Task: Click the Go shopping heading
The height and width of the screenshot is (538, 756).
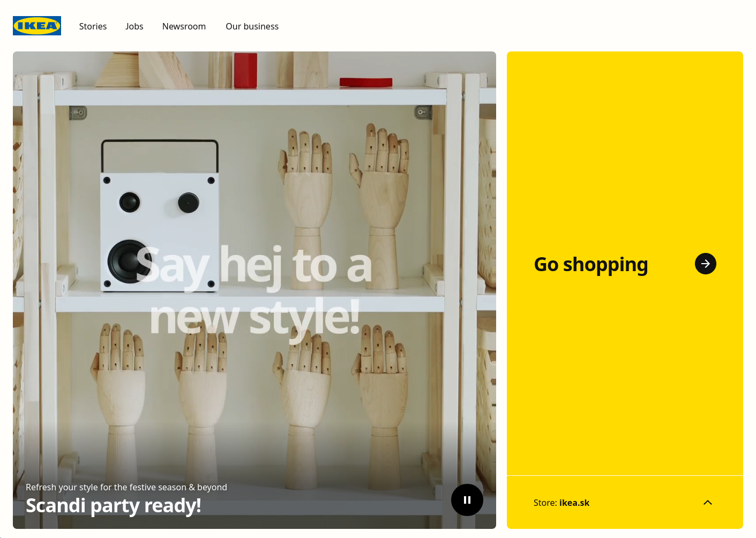Action: pos(591,265)
